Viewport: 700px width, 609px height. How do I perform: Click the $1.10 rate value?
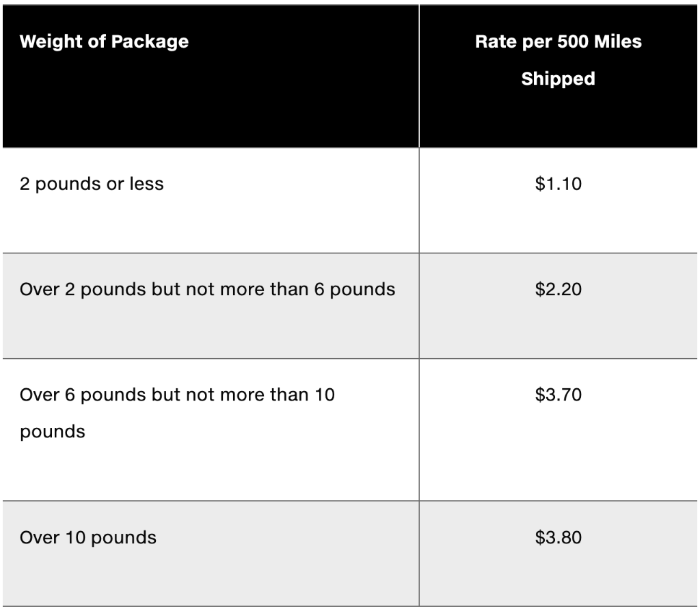tap(558, 184)
